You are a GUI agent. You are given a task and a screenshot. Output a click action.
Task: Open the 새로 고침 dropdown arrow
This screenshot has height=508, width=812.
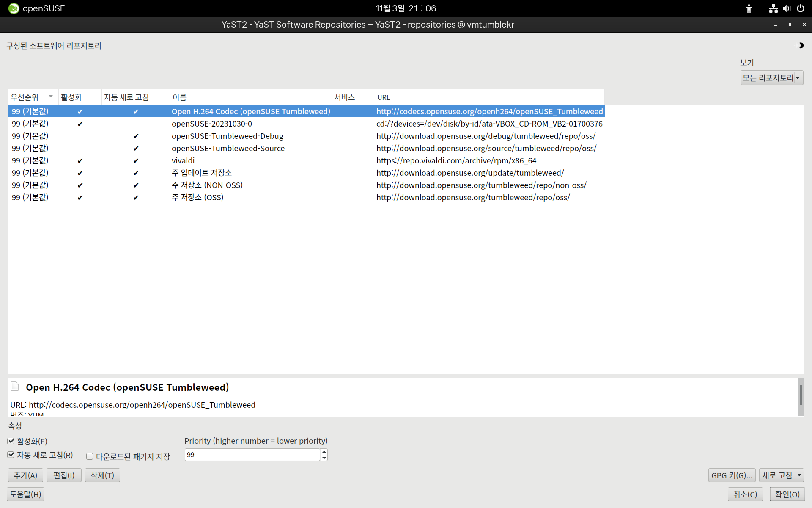click(799, 475)
